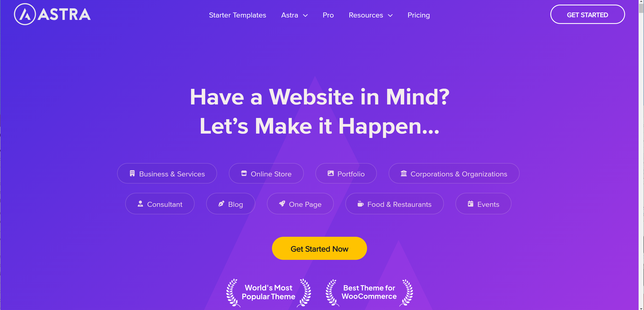Image resolution: width=644 pixels, height=310 pixels.
Task: Click the Starter Templates menu item
Action: [x=237, y=15]
